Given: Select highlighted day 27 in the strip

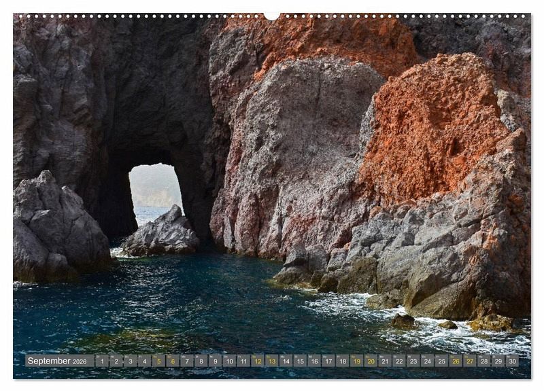Looking at the screenshot, I should 470,361.
